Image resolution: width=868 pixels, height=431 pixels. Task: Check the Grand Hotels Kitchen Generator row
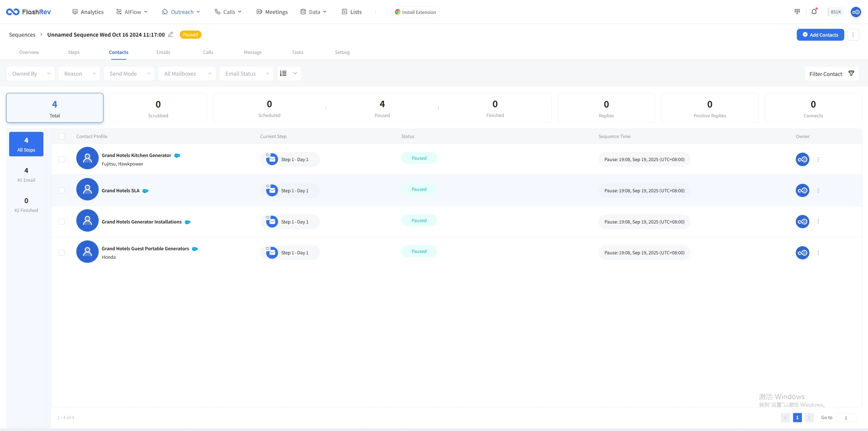[62, 159]
